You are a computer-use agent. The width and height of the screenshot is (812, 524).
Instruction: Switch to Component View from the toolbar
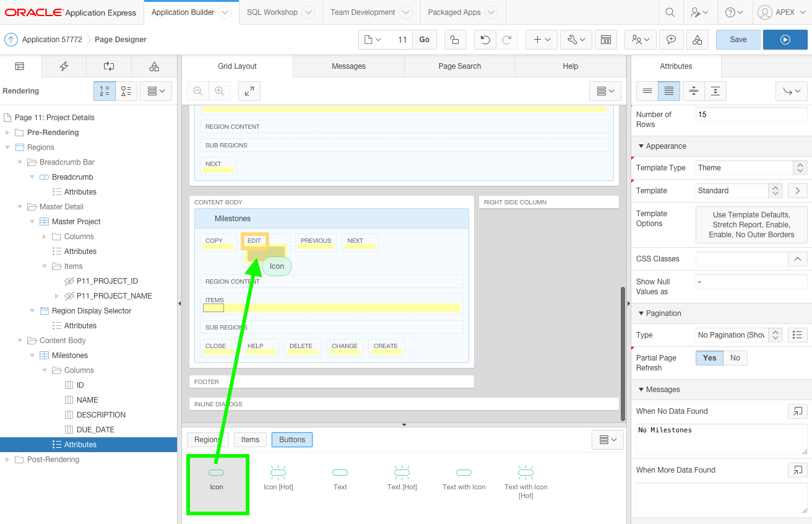pyautogui.click(x=606, y=40)
